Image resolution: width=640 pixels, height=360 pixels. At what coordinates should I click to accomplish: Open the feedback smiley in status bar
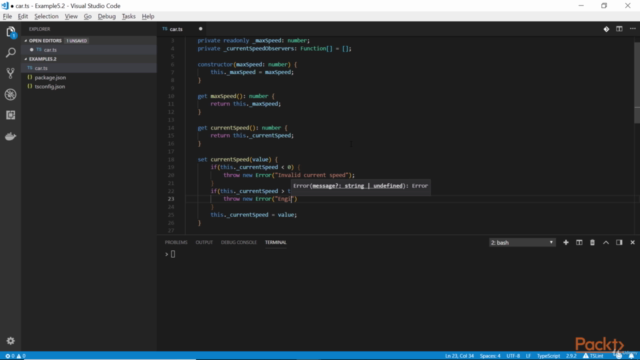[619, 356]
